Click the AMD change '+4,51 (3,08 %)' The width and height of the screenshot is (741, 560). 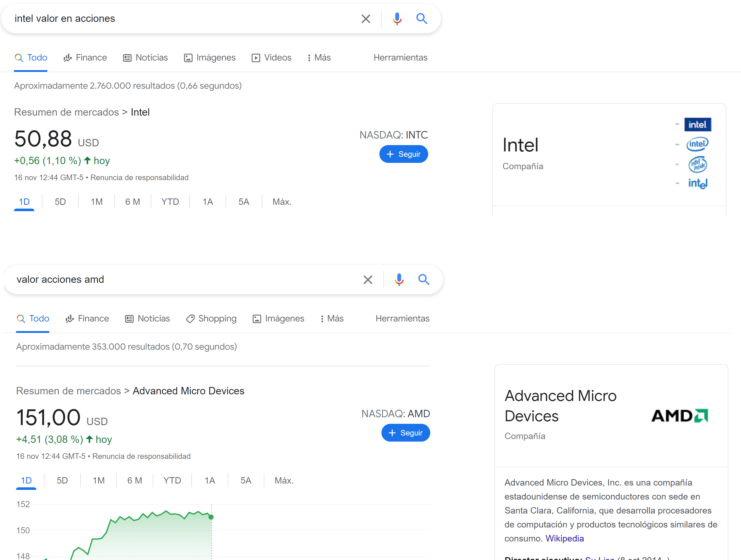tap(50, 439)
